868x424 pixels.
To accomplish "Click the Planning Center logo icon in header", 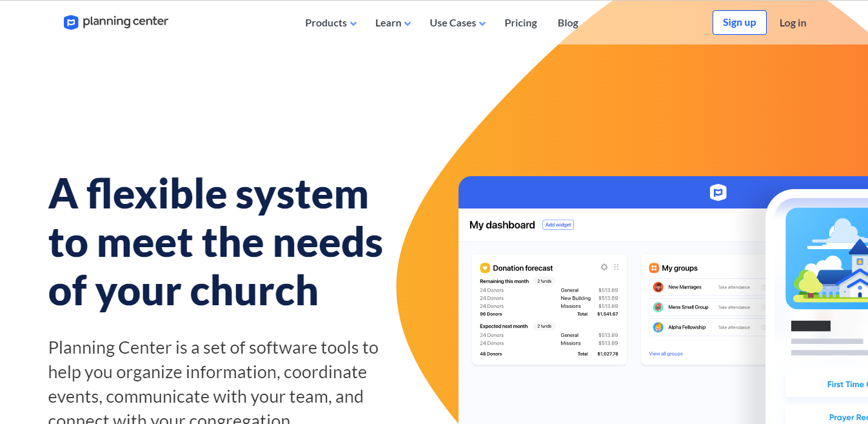I will pos(71,23).
